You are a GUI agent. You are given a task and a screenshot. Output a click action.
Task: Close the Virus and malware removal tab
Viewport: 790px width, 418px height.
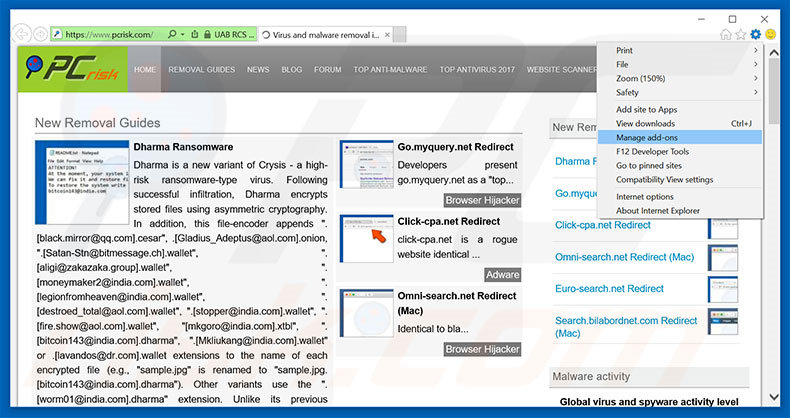pyautogui.click(x=387, y=35)
